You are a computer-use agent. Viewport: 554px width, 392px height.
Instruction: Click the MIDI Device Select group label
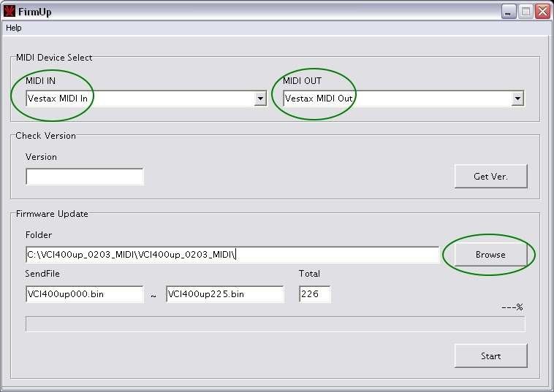click(x=54, y=58)
